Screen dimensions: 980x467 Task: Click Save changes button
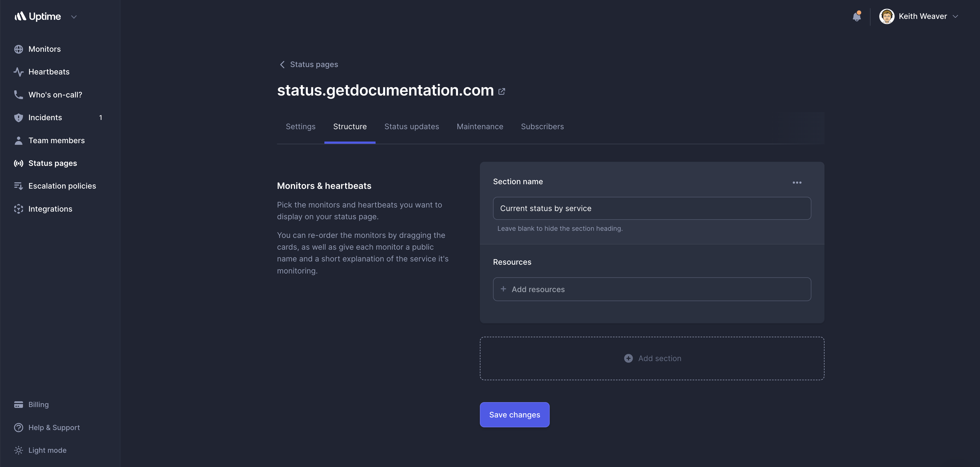[x=514, y=414]
